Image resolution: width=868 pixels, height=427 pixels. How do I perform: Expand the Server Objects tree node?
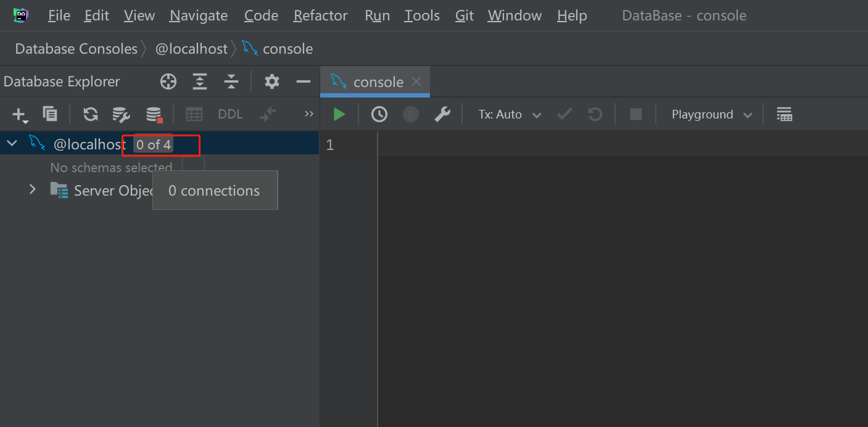[x=33, y=189]
